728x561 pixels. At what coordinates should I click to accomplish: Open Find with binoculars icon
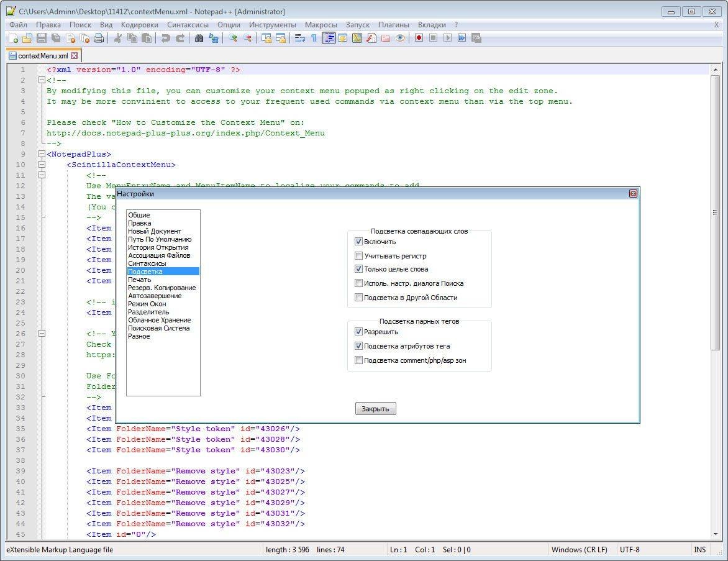199,38
